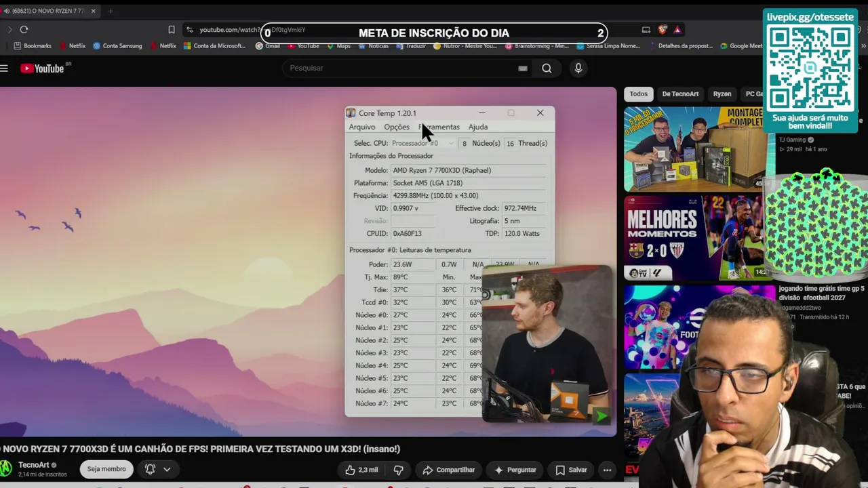Click TDP value 120.0 Watts
The width and height of the screenshot is (868, 488).
(522, 234)
